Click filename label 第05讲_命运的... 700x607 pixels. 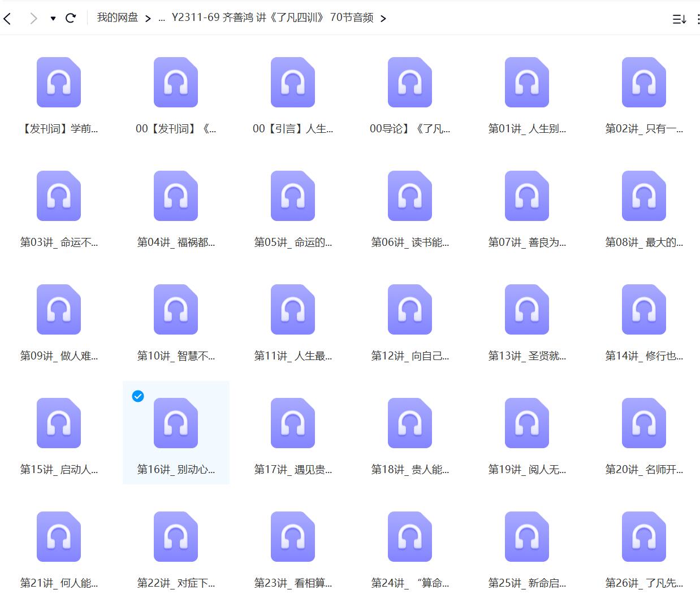(293, 242)
